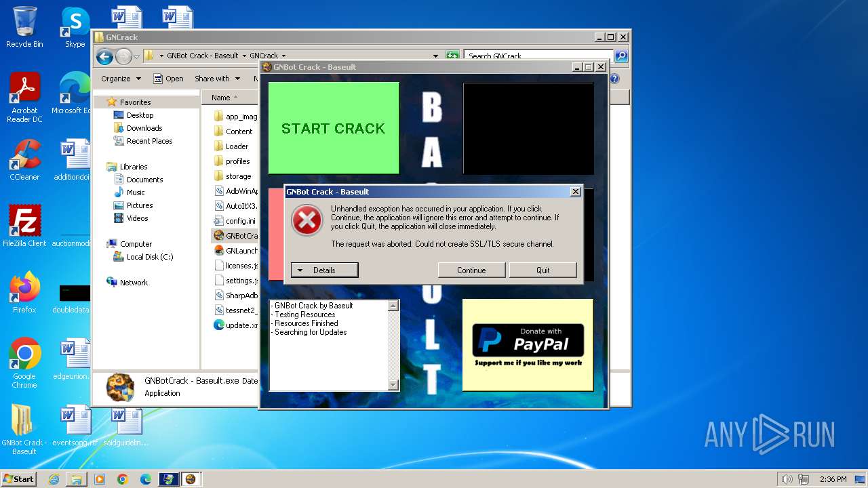Open Google Chrome desktop shortcut
The image size is (868, 488).
(24, 363)
